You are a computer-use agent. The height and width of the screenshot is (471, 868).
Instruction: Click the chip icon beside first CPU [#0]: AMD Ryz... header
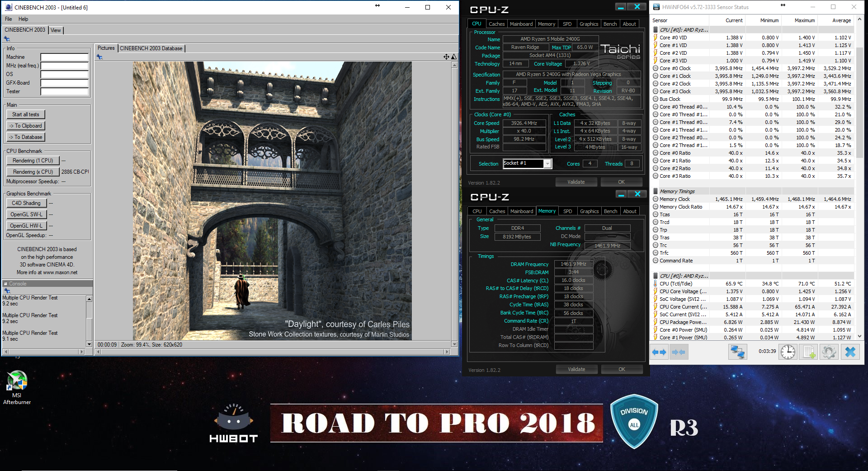click(656, 30)
